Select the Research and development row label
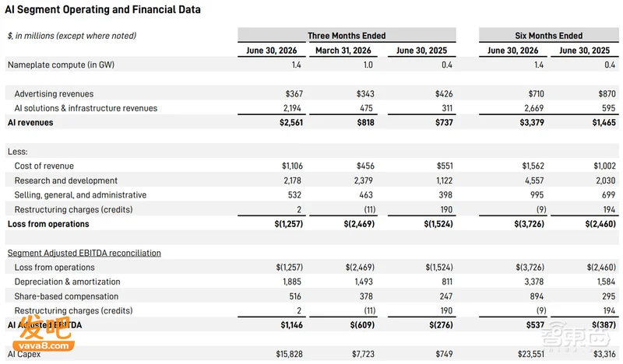 click(66, 180)
